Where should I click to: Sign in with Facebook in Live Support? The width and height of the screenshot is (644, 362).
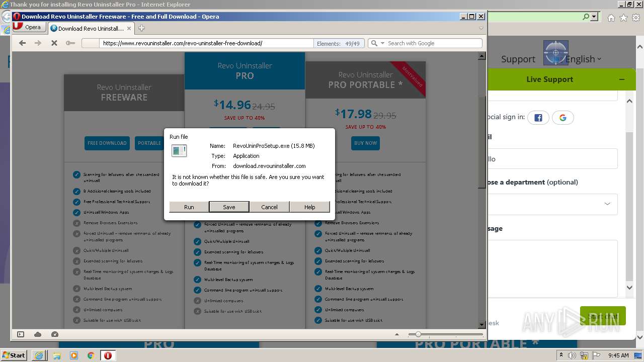pyautogui.click(x=538, y=118)
